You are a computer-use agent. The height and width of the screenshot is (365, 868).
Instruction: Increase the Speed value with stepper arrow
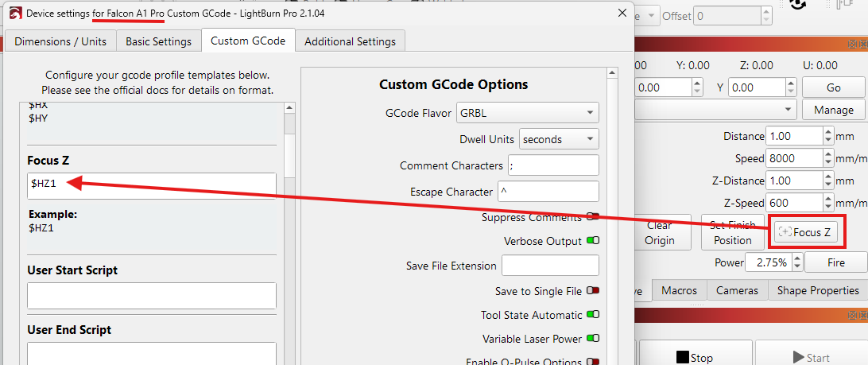point(827,154)
